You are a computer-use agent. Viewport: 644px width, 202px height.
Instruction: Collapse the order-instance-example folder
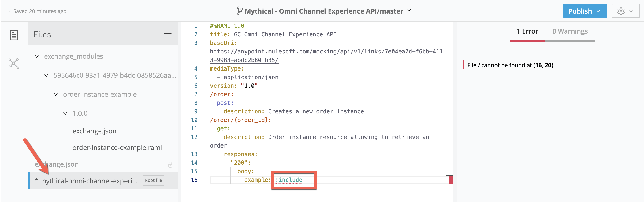point(56,95)
